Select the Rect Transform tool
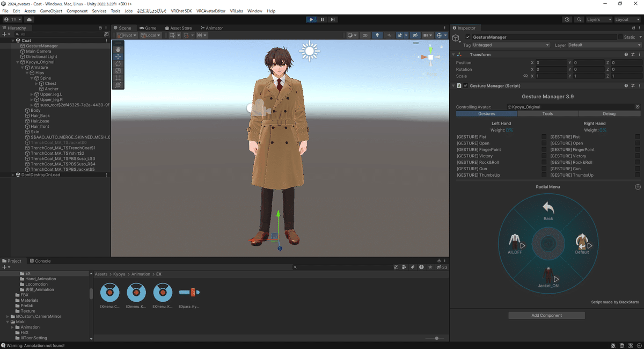Viewport: 644px width, 349px height. coord(119,78)
